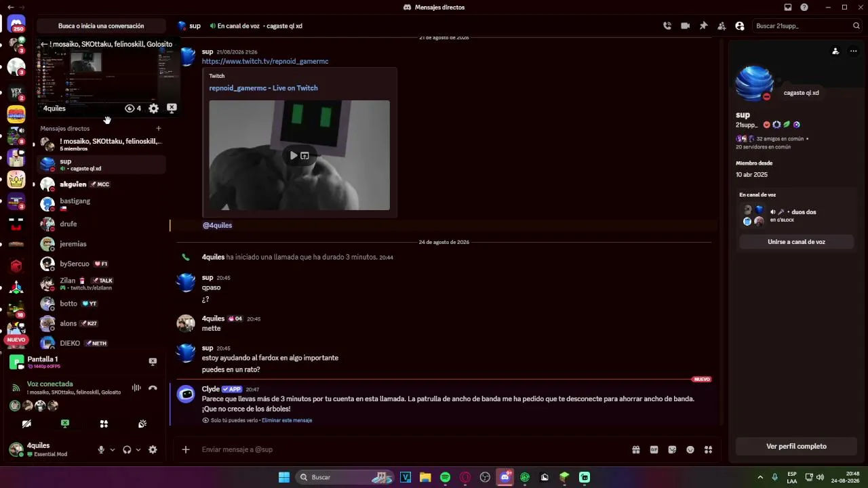Open the apps launcher in message bar
The height and width of the screenshot is (488, 868).
click(x=709, y=449)
